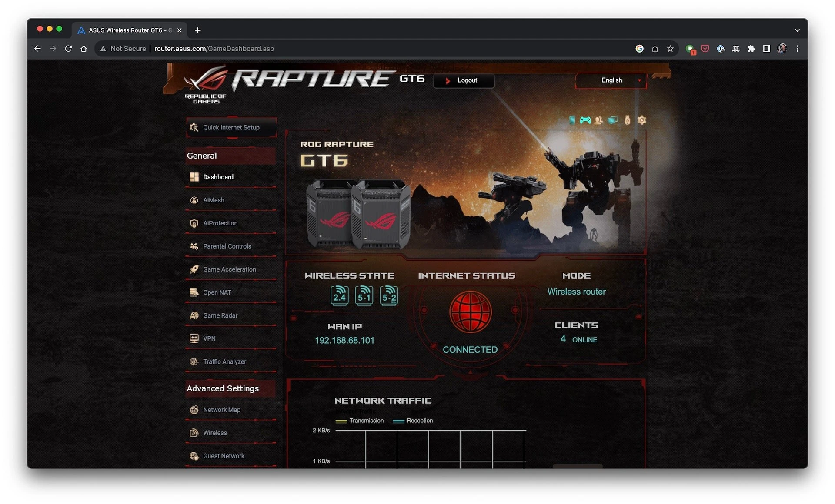Click the red globe internet status icon
The width and height of the screenshot is (835, 504).
click(470, 312)
